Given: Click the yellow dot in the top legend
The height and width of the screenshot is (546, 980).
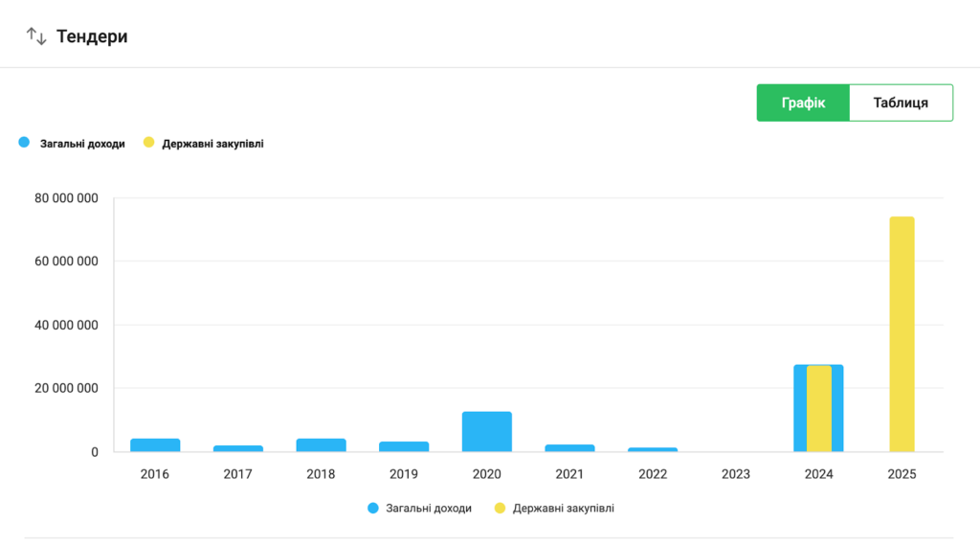Looking at the screenshot, I should pos(148,143).
